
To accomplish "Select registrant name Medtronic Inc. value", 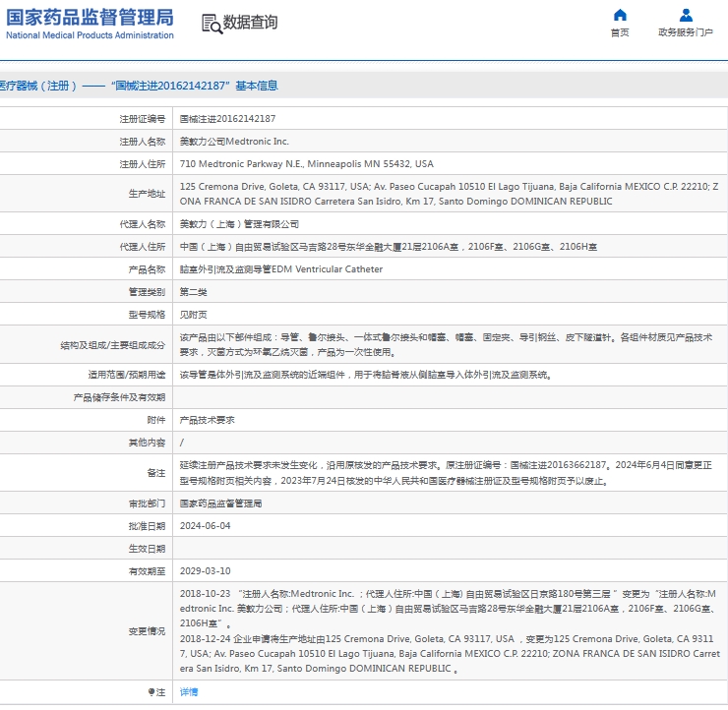I will click(234, 142).
